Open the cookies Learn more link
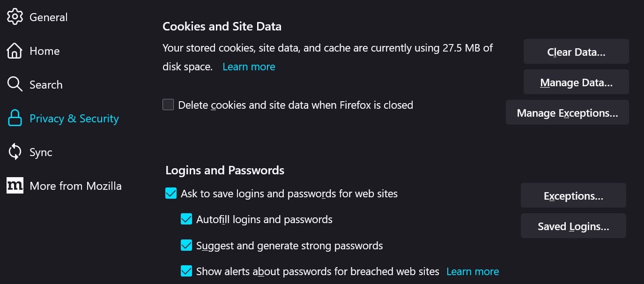Screen dimensions: 644x284 [249, 66]
